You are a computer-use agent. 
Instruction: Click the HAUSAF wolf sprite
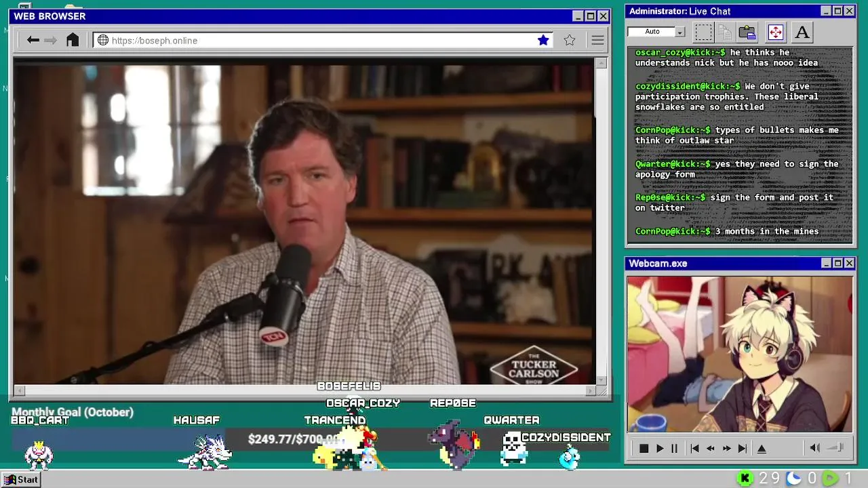click(204, 453)
